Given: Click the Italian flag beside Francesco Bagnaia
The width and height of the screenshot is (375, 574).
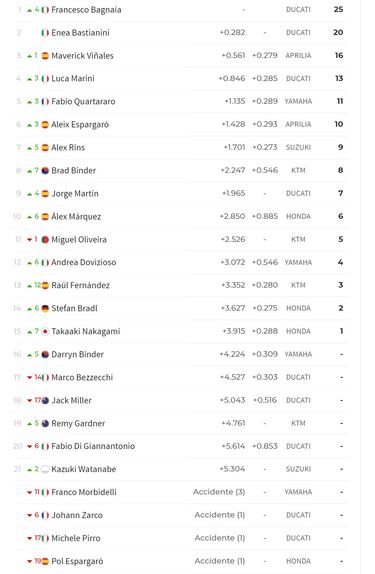Looking at the screenshot, I should click(x=45, y=10).
